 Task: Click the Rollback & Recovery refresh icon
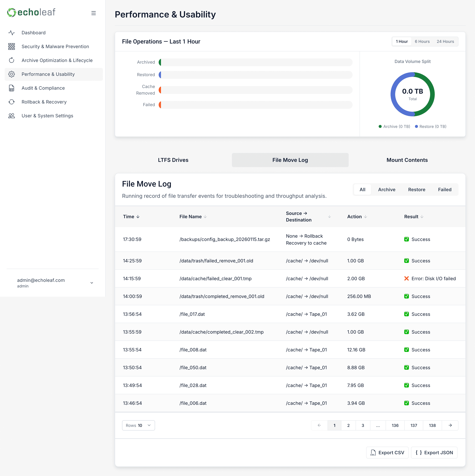click(x=12, y=102)
